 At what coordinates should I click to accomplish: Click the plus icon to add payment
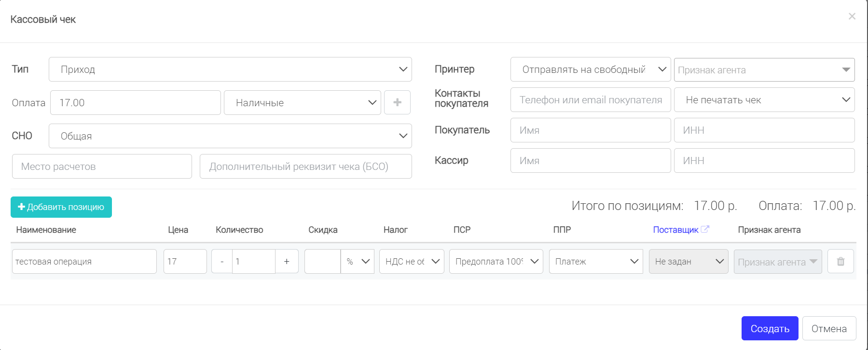pos(397,102)
